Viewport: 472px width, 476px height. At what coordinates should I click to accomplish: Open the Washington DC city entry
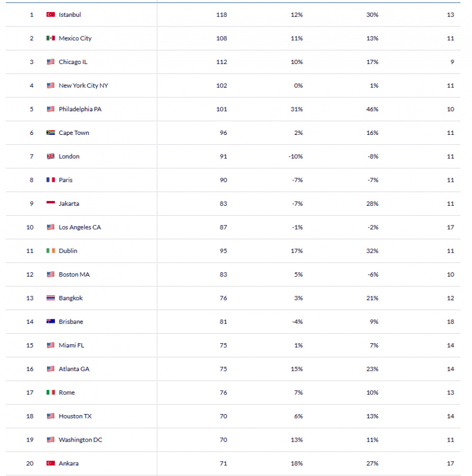coord(80,440)
